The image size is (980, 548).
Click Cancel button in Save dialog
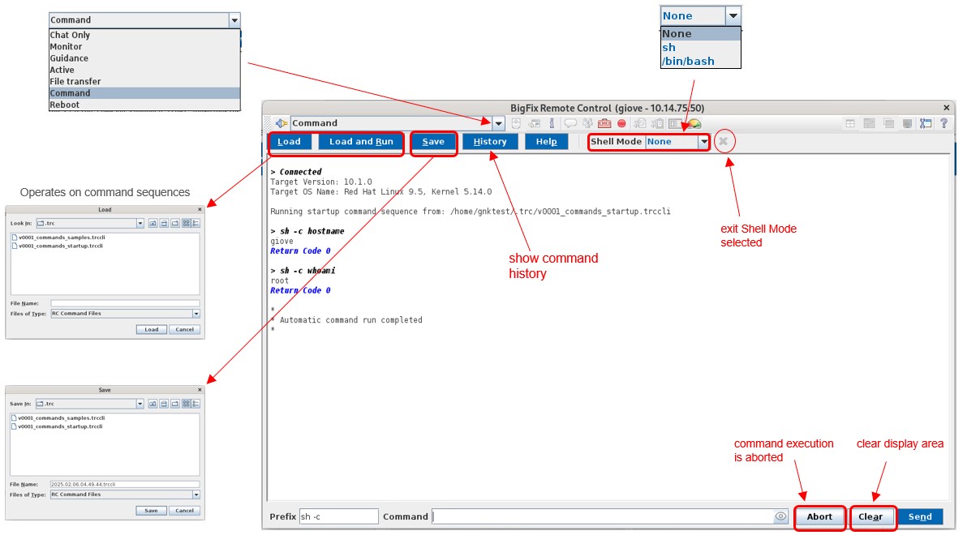[185, 510]
